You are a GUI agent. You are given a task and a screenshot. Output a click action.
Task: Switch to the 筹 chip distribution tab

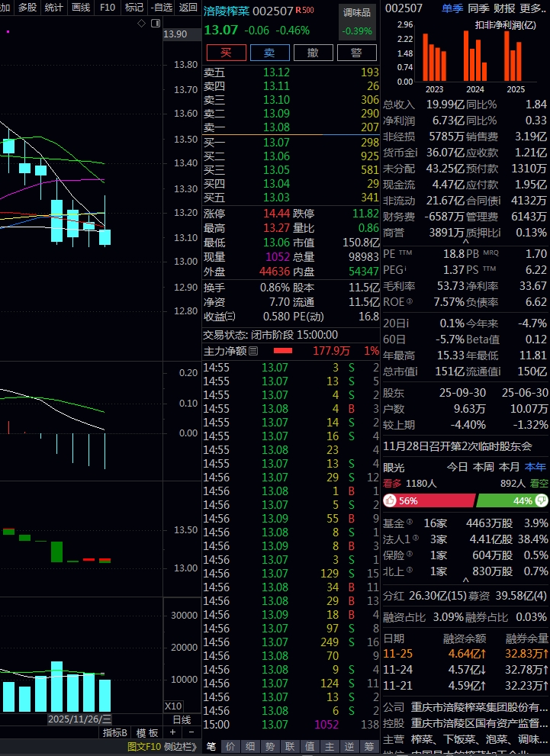point(369,746)
